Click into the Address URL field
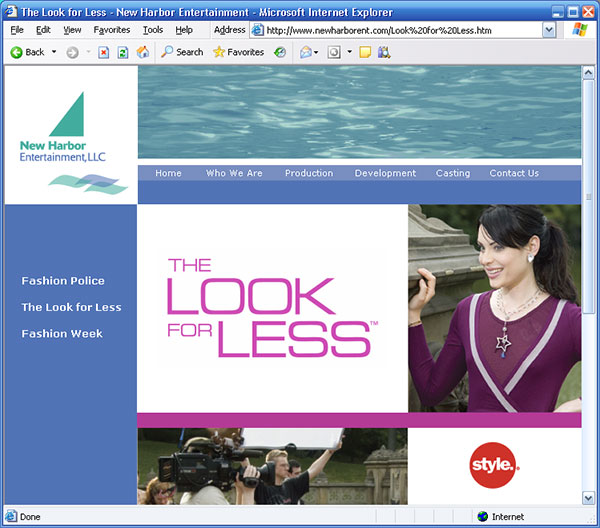 pos(404,30)
